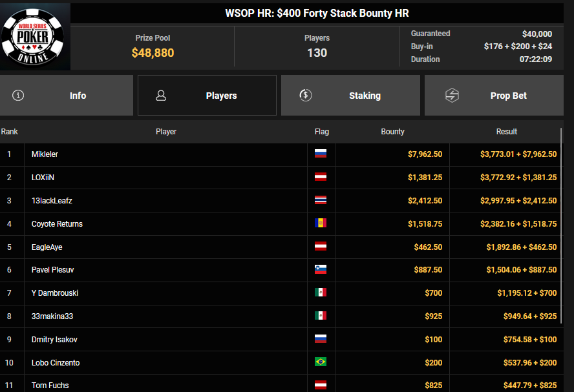
Task: Click the flag icon for Mikleler
Action: (321, 154)
